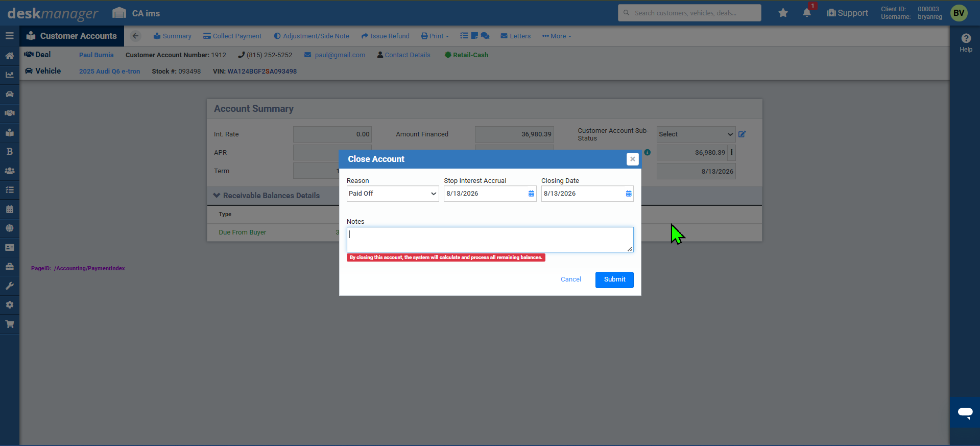Click the Retail-Cash status label
This screenshot has height=446, width=980.
[466, 55]
